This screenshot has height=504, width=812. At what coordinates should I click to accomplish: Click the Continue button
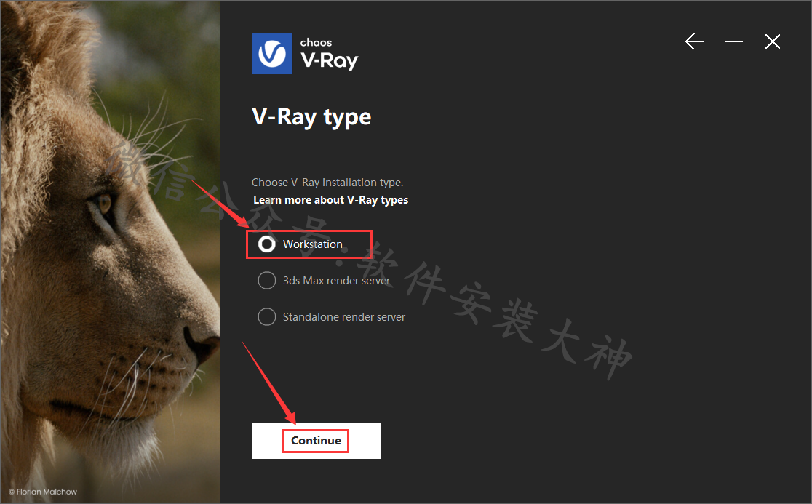pyautogui.click(x=317, y=440)
